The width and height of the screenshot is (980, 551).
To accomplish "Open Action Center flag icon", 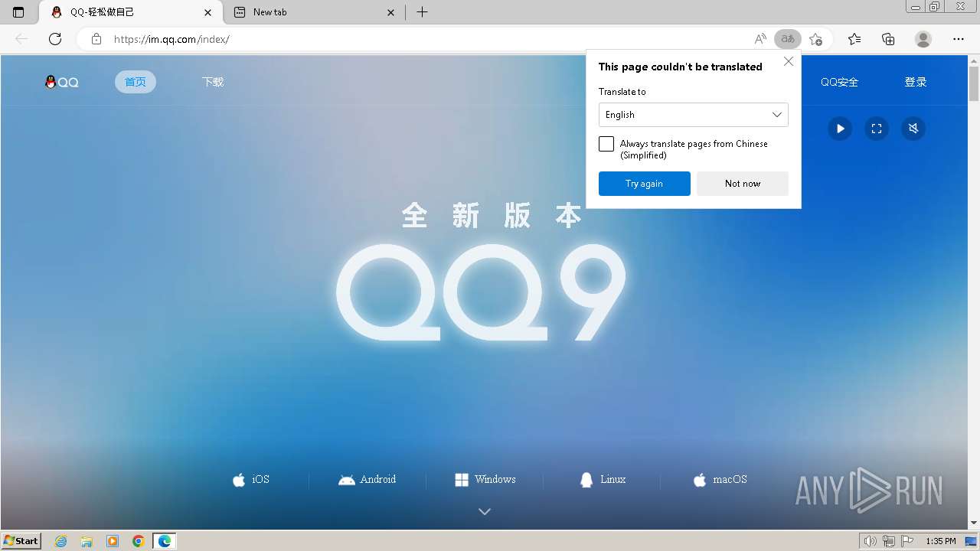I will 906,541.
